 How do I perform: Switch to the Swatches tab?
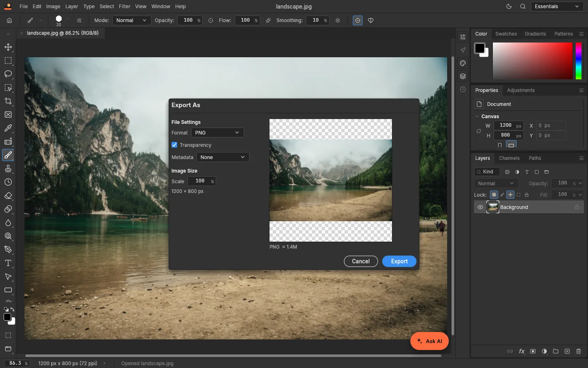point(506,34)
